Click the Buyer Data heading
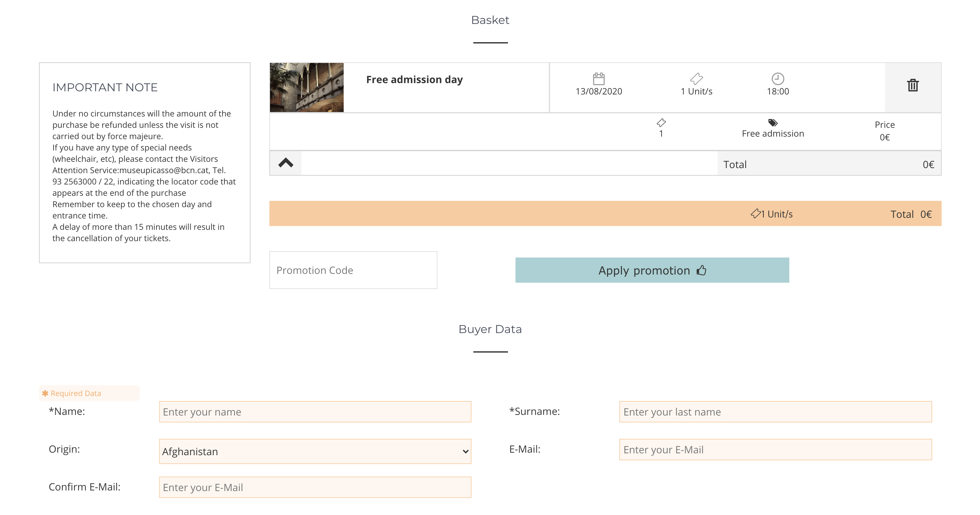Viewport: 980px width, 515px height. coord(490,329)
